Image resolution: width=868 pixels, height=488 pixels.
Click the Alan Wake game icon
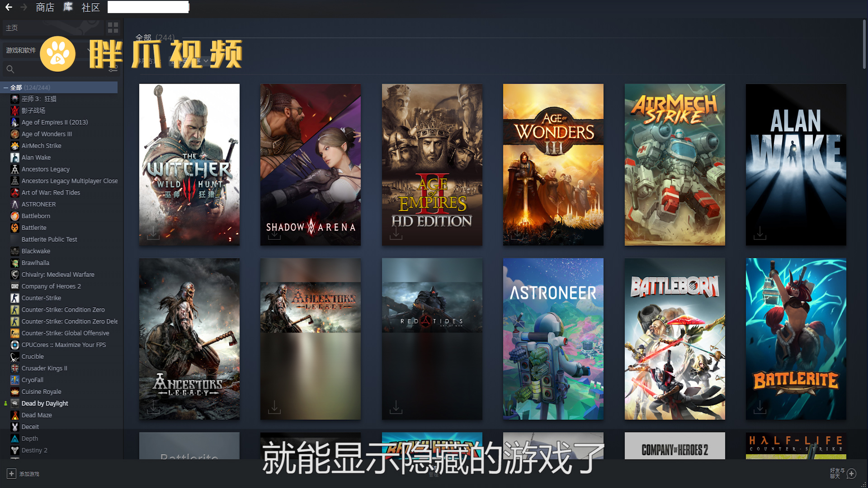(x=796, y=164)
